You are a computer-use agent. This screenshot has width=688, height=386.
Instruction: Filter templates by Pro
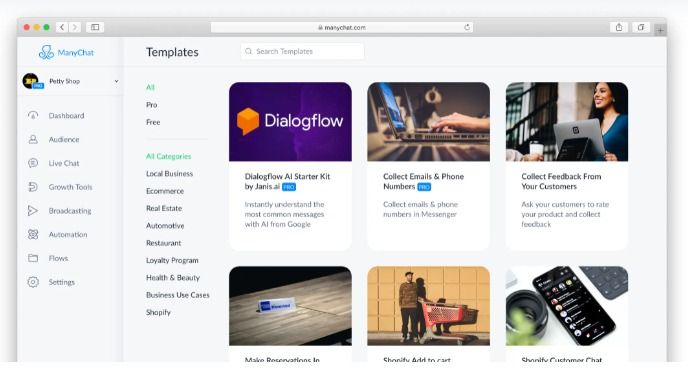(x=151, y=105)
